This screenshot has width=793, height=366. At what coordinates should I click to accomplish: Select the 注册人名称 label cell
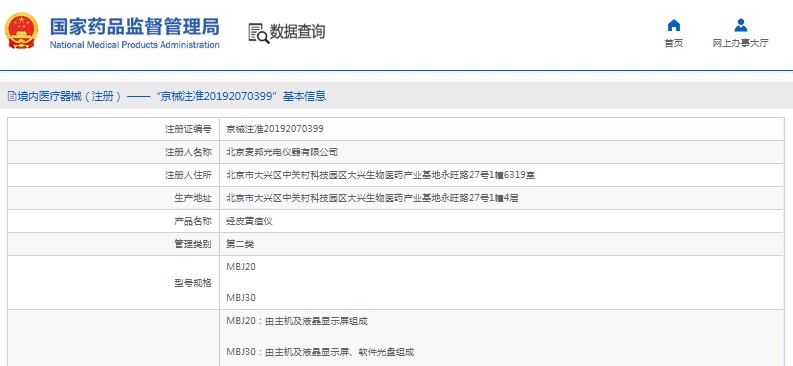coord(113,152)
